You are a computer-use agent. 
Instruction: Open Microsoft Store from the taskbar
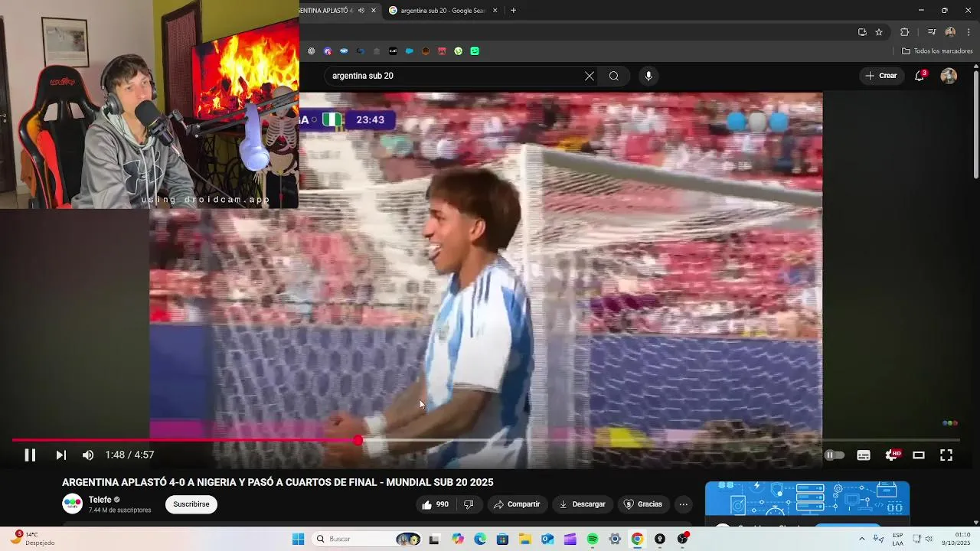pyautogui.click(x=502, y=539)
